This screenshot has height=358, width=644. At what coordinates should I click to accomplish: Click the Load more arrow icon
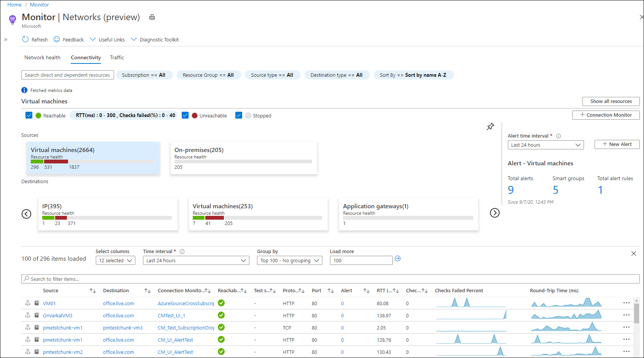click(398, 259)
